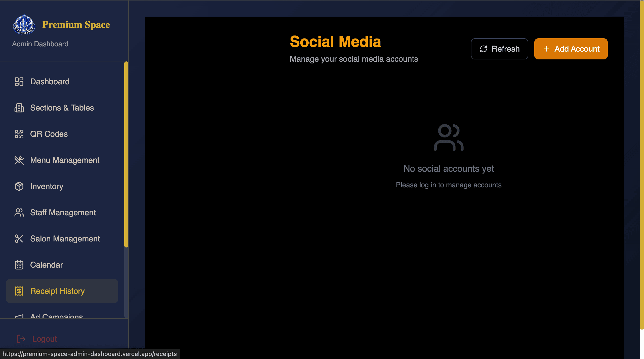Click the Admin Dashboard subtitle
The height and width of the screenshot is (359, 644).
pos(40,44)
